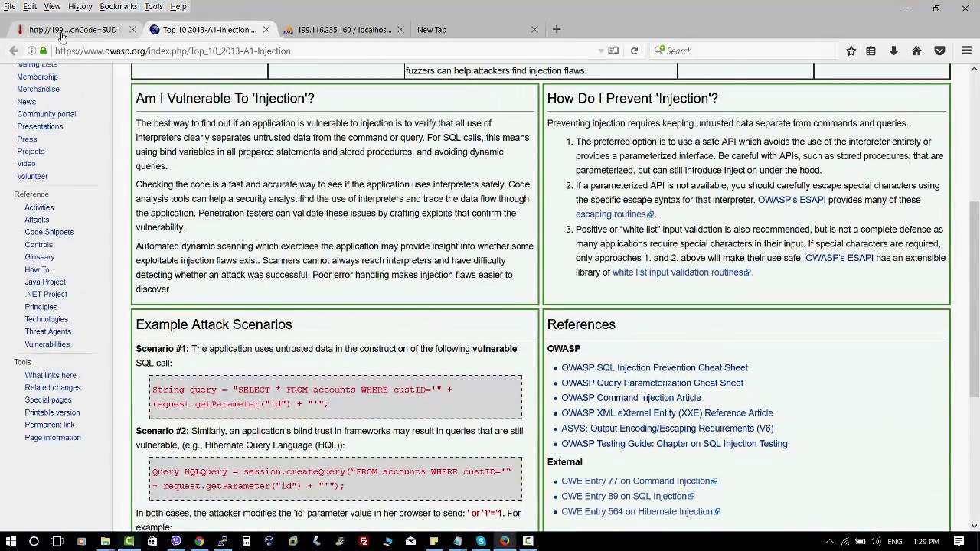980x551 pixels.
Task: Open VirtualBox from the taskbar
Action: tap(269, 541)
